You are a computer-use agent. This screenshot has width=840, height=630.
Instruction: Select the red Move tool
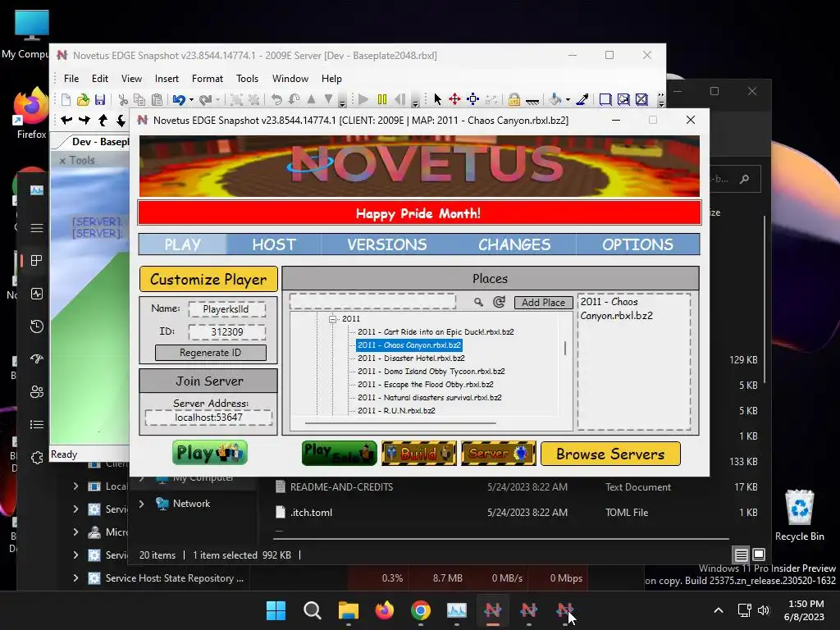pyautogui.click(x=454, y=99)
